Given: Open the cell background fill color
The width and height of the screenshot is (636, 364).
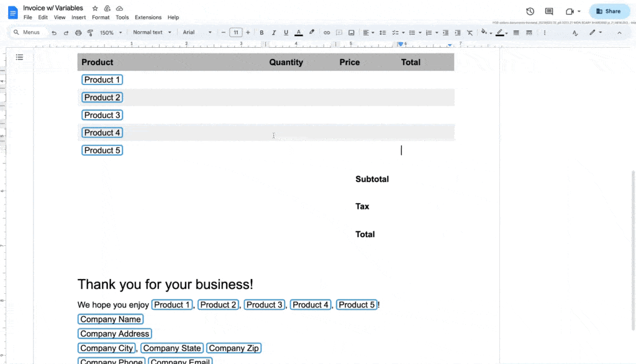Looking at the screenshot, I should coord(486,32).
